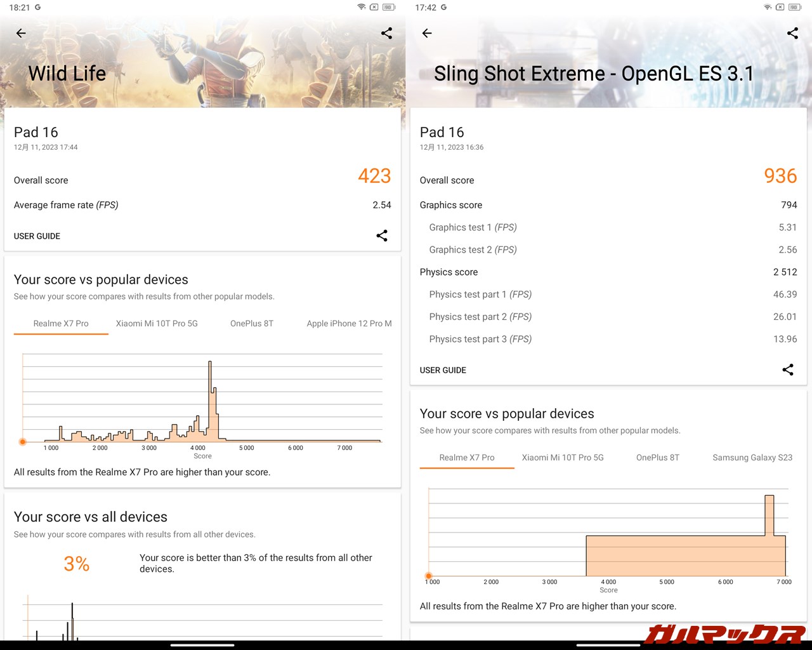The height and width of the screenshot is (650, 812).
Task: Tap the Wild Life overall score 423
Action: [x=374, y=176]
